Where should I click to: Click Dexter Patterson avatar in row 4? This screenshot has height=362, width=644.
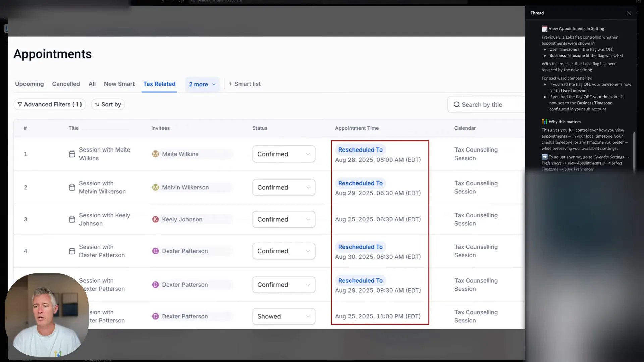pos(155,251)
